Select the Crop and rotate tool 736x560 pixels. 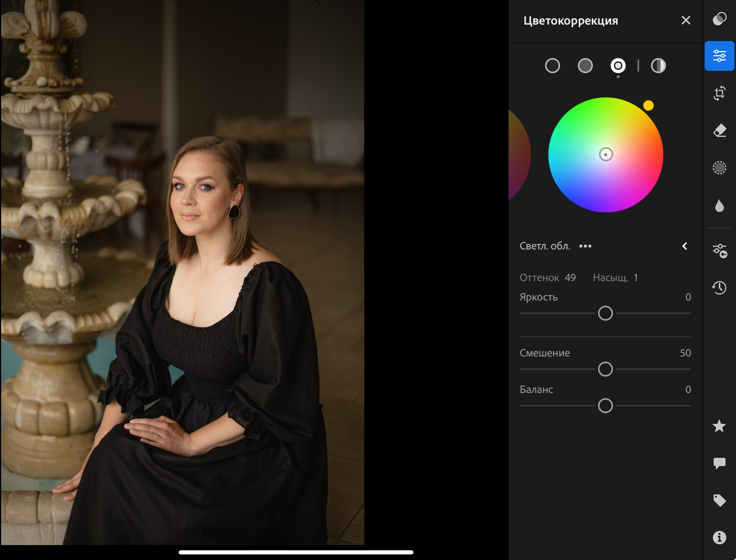tap(719, 93)
